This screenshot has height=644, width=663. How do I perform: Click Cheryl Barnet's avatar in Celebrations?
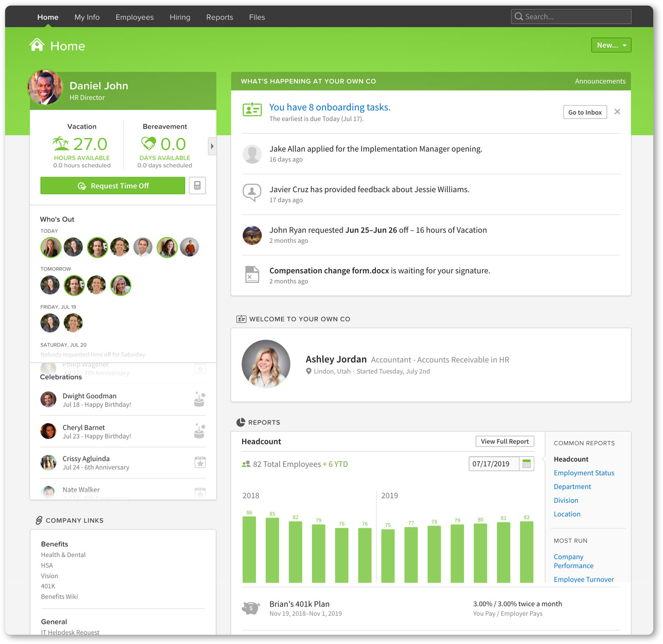pos(48,431)
